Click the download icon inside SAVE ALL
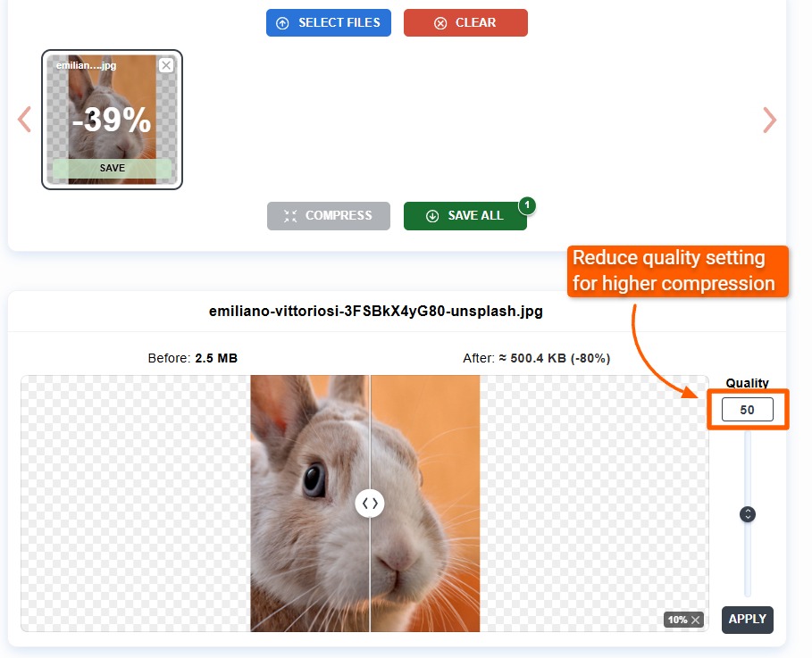The width and height of the screenshot is (812, 658). 432,215
